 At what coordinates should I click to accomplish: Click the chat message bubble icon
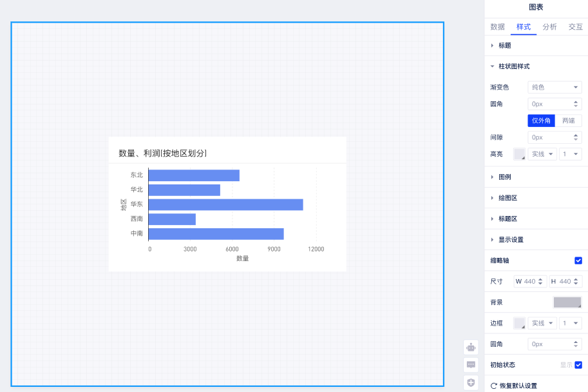pos(471,364)
